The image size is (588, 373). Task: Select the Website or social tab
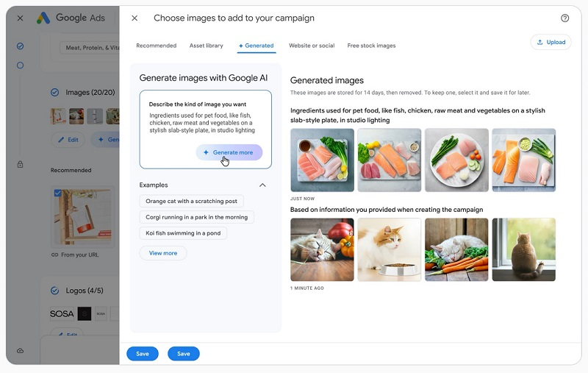[x=312, y=46]
